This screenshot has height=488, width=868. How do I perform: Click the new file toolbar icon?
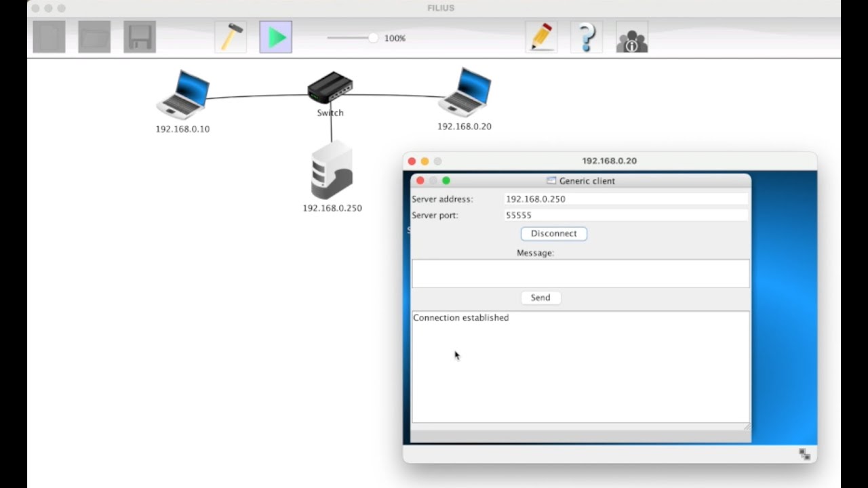click(50, 37)
